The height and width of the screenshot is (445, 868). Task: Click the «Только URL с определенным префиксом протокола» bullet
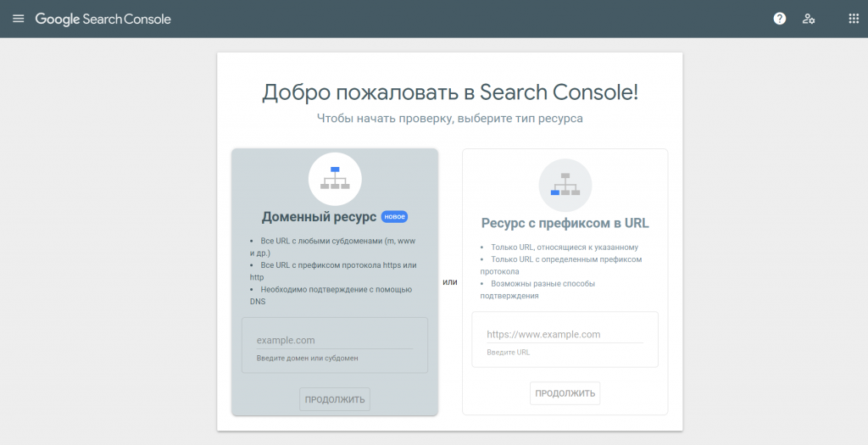[x=561, y=265]
